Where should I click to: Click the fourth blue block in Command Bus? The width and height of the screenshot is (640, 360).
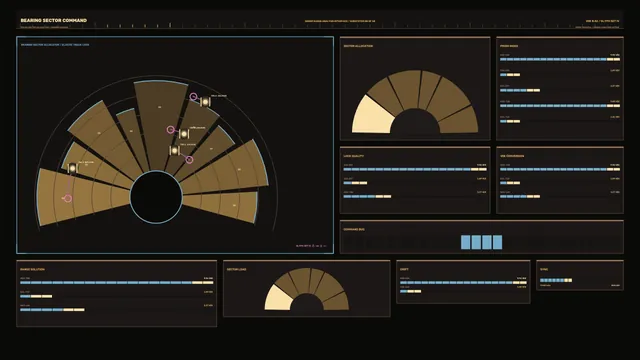[x=497, y=242]
